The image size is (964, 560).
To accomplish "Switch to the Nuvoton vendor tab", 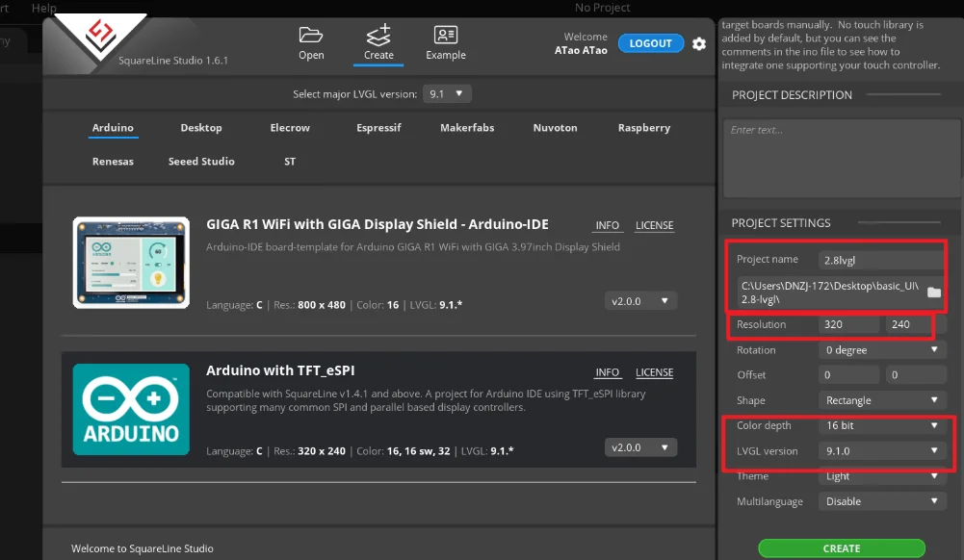I will click(555, 128).
